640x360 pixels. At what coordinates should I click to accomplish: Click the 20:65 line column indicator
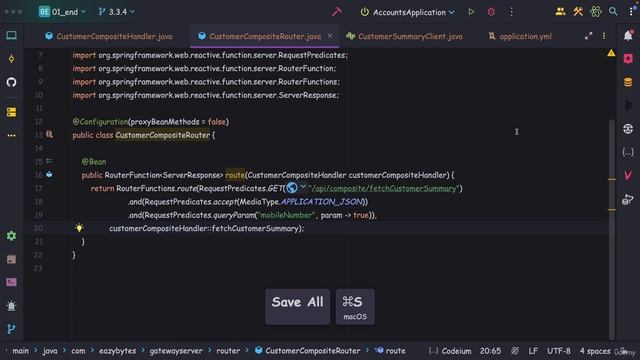point(490,351)
